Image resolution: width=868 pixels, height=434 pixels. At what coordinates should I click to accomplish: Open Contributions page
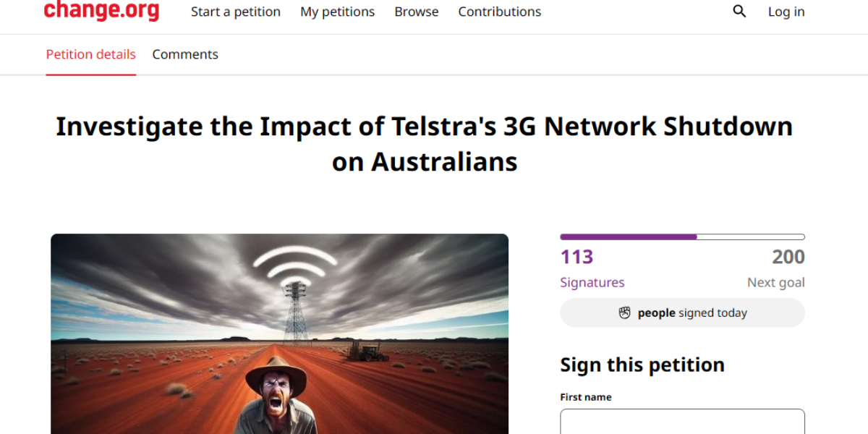tap(500, 12)
